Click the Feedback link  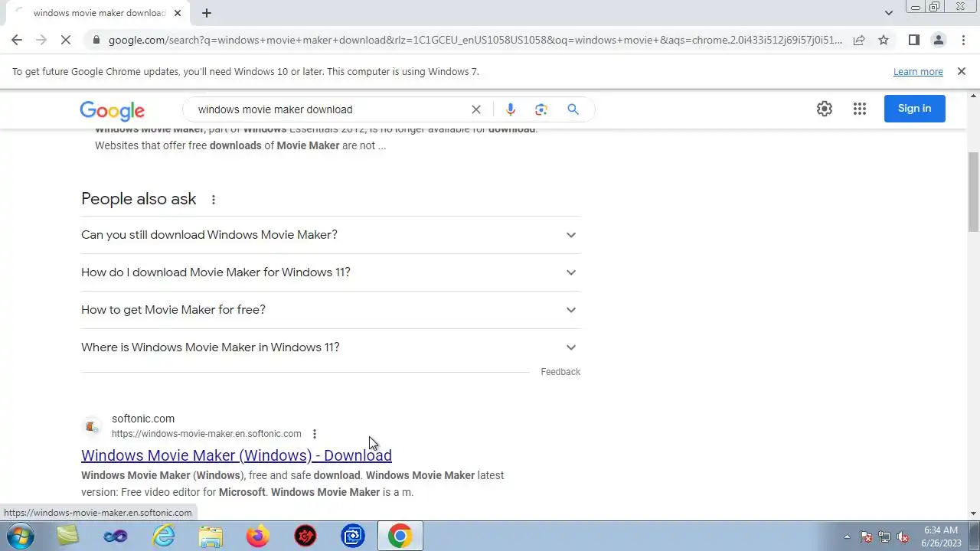point(560,372)
